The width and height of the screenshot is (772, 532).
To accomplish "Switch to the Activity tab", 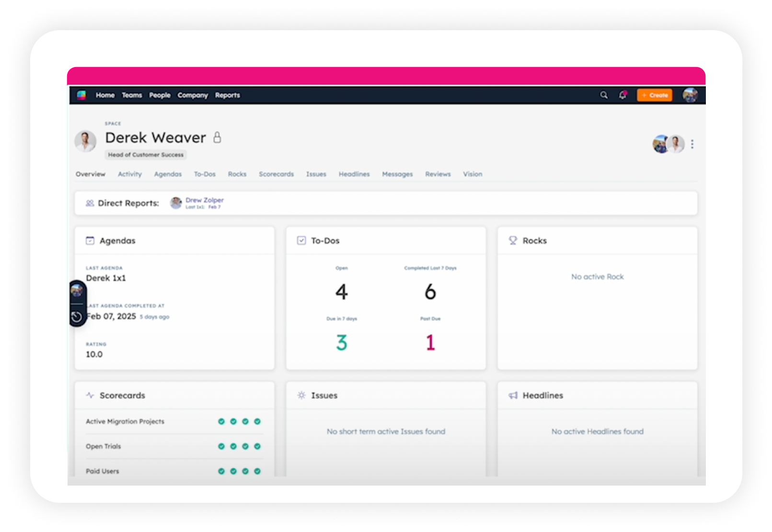I will pos(130,174).
